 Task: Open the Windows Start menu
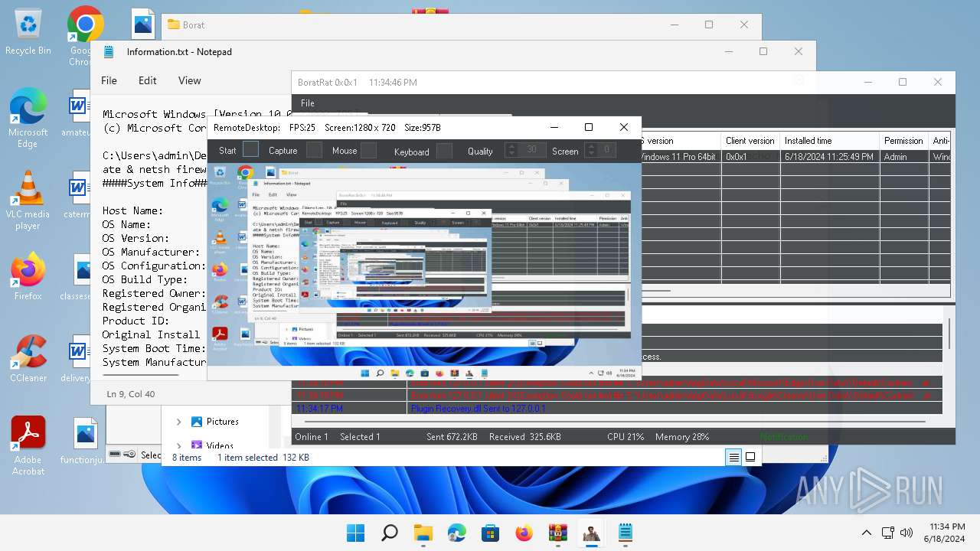pyautogui.click(x=355, y=533)
